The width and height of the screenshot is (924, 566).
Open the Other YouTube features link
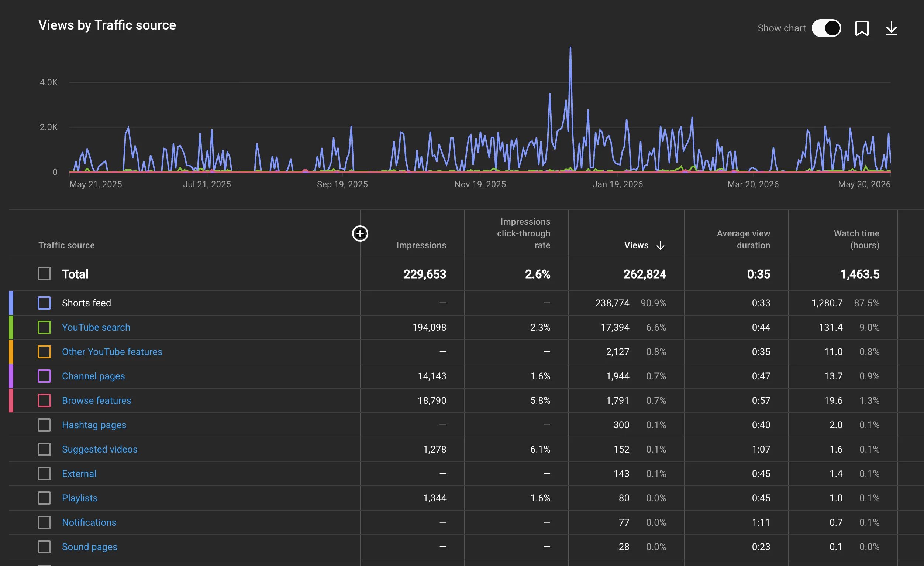coord(112,352)
